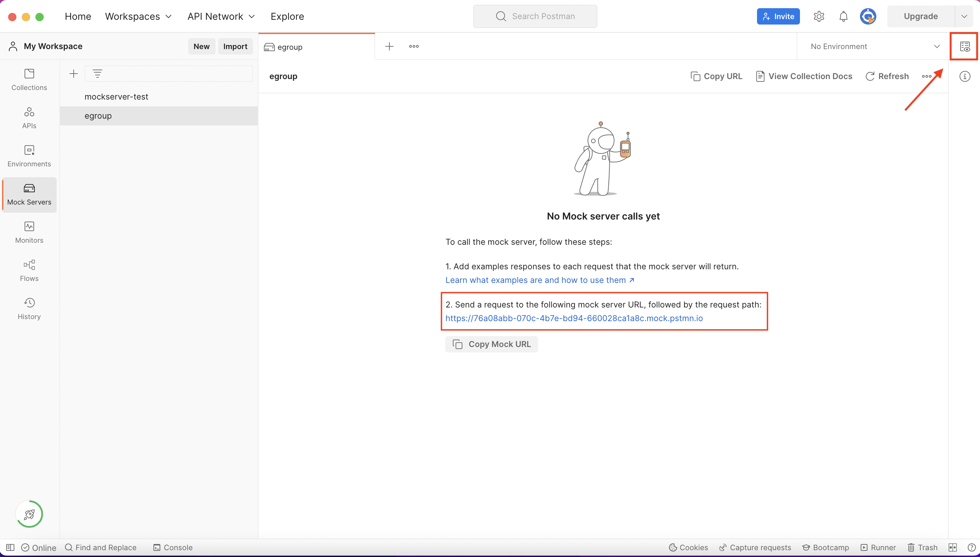The width and height of the screenshot is (980, 557).
Task: Open the Mock Servers panel
Action: pos(29,195)
